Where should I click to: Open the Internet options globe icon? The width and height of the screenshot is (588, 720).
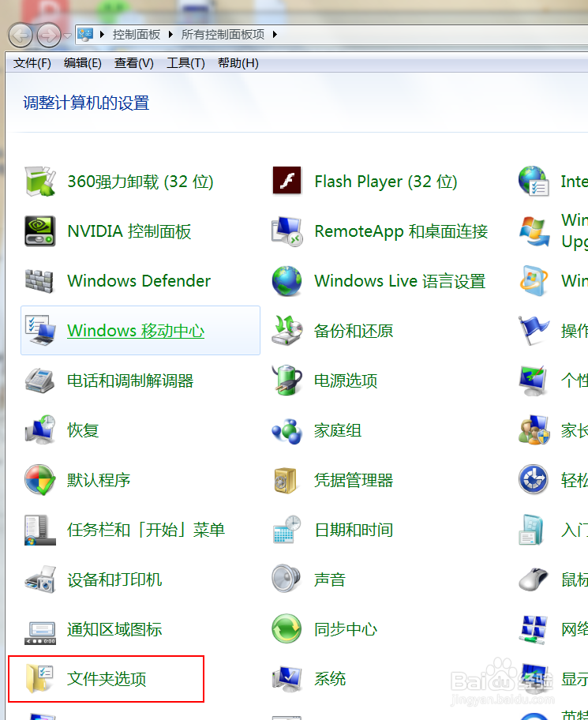[534, 181]
